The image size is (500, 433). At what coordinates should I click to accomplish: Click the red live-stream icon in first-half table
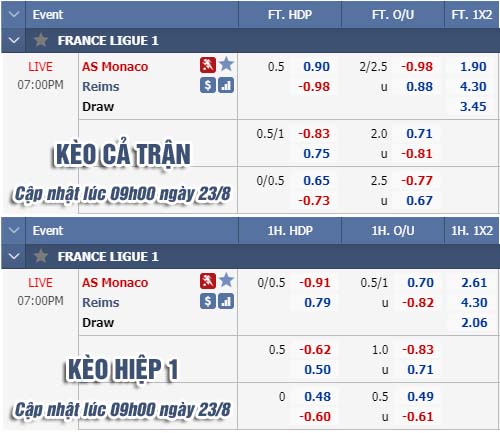point(208,281)
